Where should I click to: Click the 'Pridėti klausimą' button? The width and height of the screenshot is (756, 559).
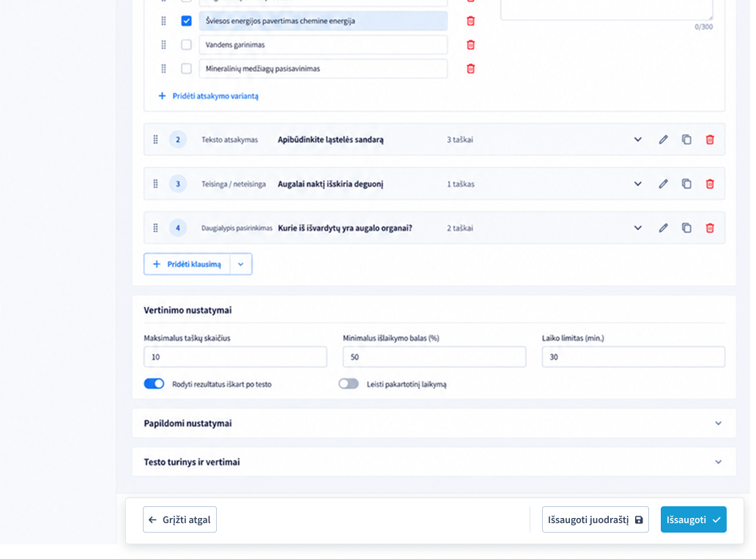pyautogui.click(x=187, y=264)
